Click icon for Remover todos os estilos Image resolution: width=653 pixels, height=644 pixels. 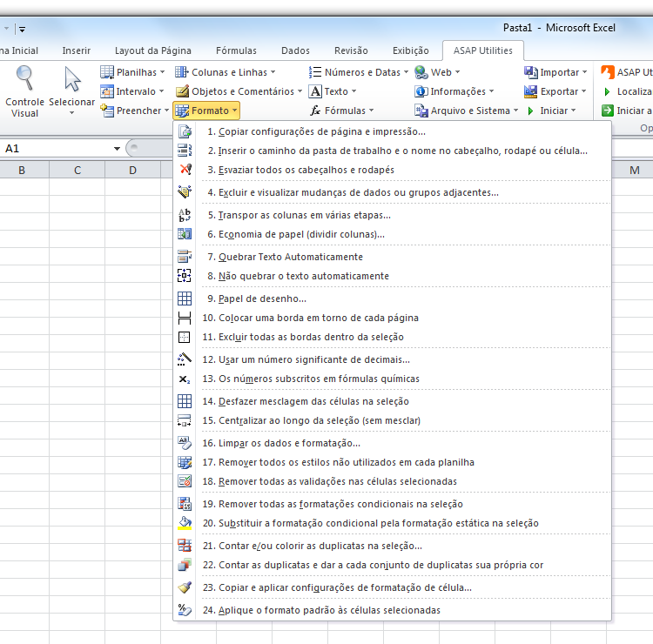click(x=185, y=462)
